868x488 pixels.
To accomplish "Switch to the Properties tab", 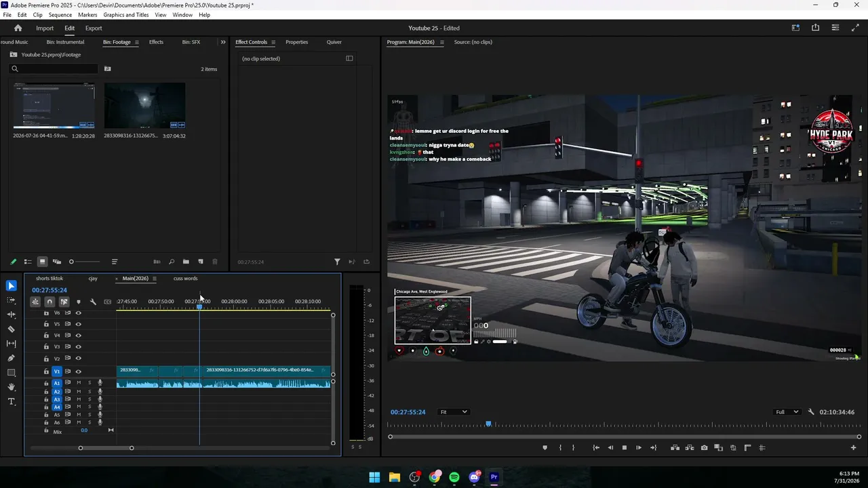I will coord(296,42).
